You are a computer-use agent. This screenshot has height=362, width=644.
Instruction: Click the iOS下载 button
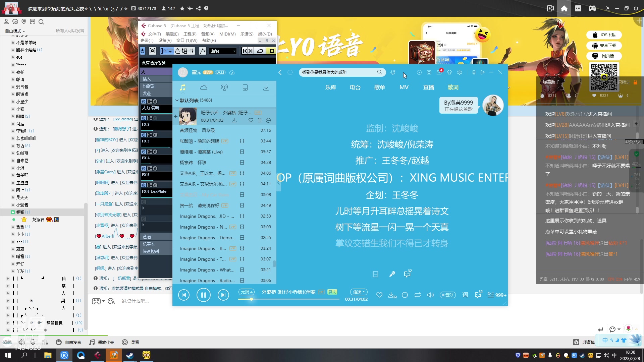tap(604, 35)
